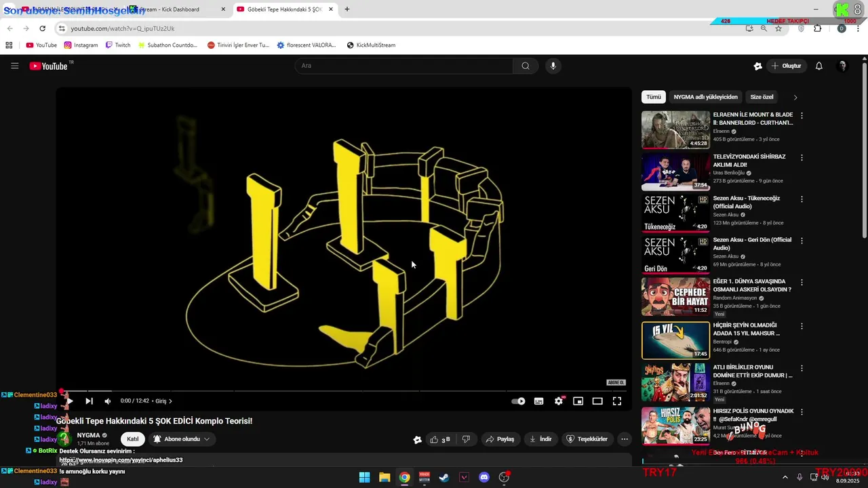
Task: Open options for Sezen Aksu Tükeneceğiz
Action: coord(802,199)
